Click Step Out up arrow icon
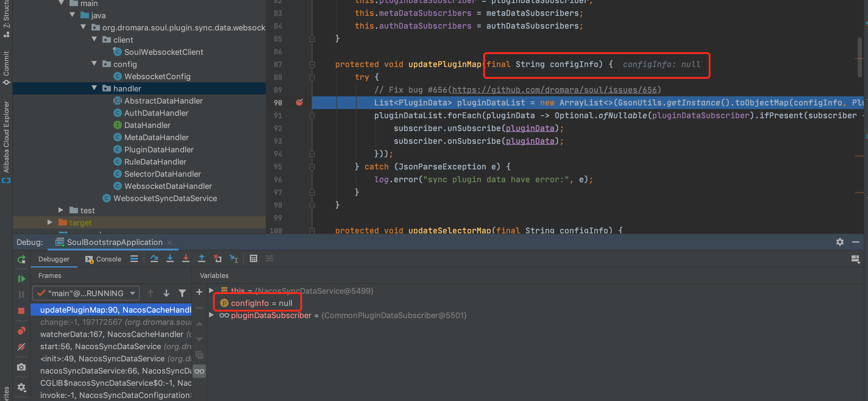This screenshot has height=401, width=868. click(201, 258)
